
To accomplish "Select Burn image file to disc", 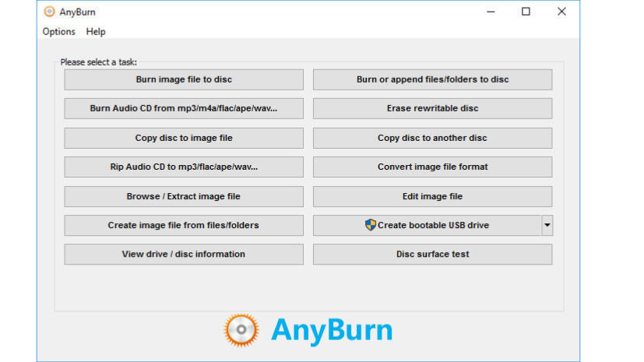I will pos(184,79).
